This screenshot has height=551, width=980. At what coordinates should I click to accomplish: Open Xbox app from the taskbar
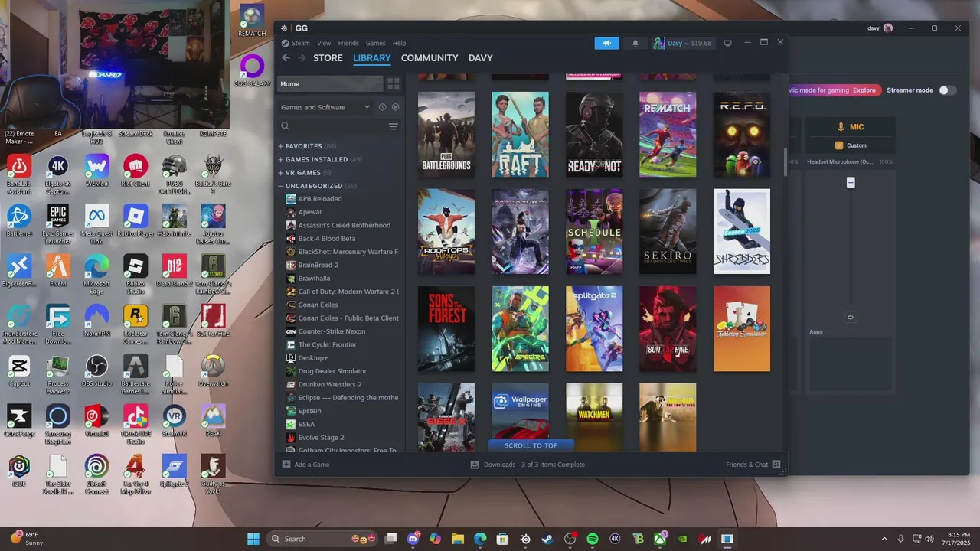click(660, 539)
